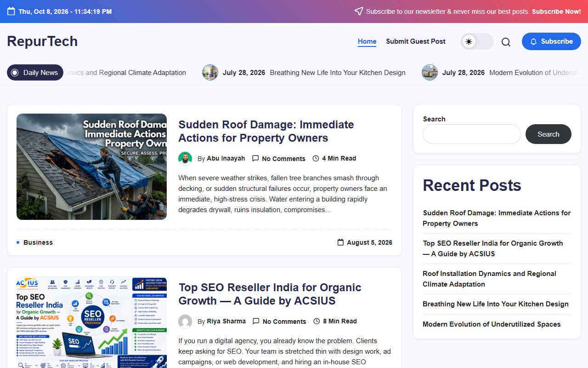Open No Comments on the SEO Reseller post

(x=284, y=322)
